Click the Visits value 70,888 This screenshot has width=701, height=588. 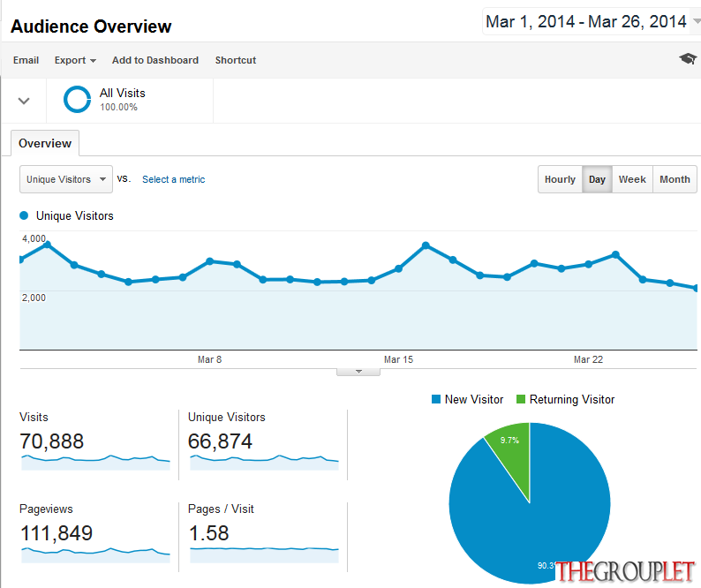point(52,441)
